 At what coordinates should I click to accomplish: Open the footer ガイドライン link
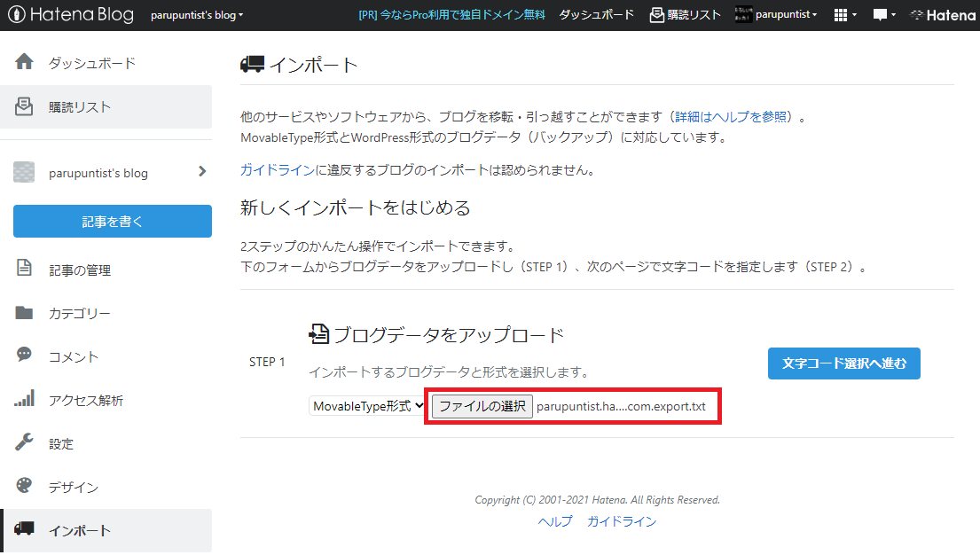click(x=621, y=521)
